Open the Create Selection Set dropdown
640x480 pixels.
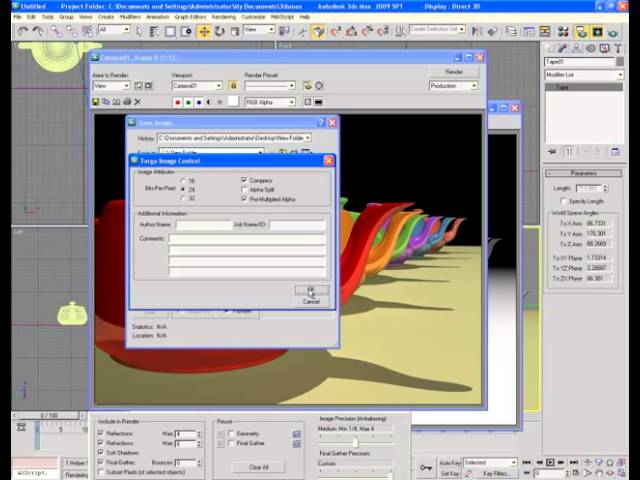click(x=437, y=29)
